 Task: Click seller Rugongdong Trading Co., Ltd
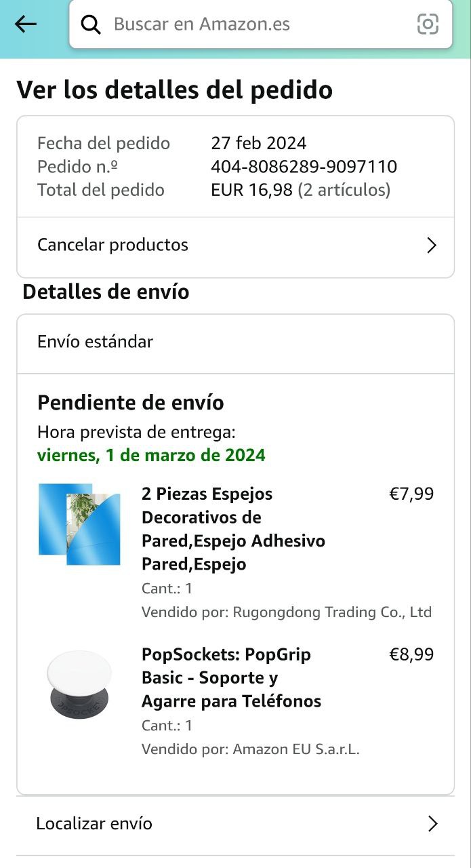(x=332, y=612)
